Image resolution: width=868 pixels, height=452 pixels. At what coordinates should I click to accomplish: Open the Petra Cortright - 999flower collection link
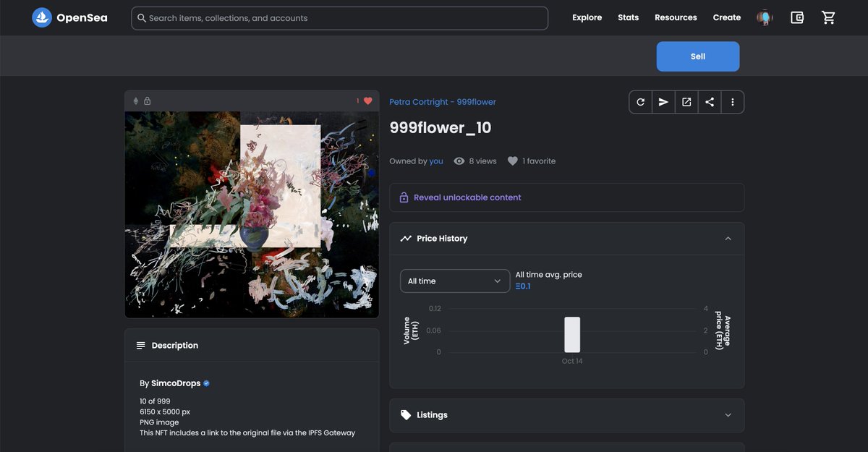pos(443,102)
